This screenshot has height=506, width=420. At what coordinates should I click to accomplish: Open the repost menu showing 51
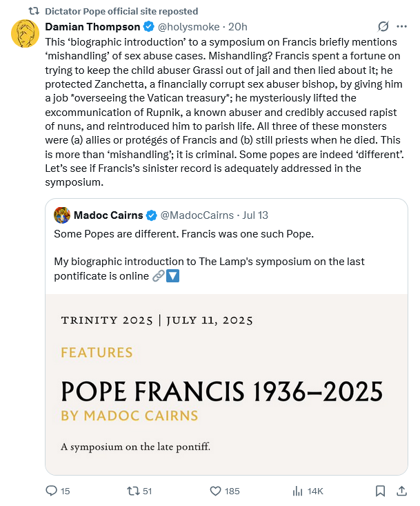(x=134, y=491)
